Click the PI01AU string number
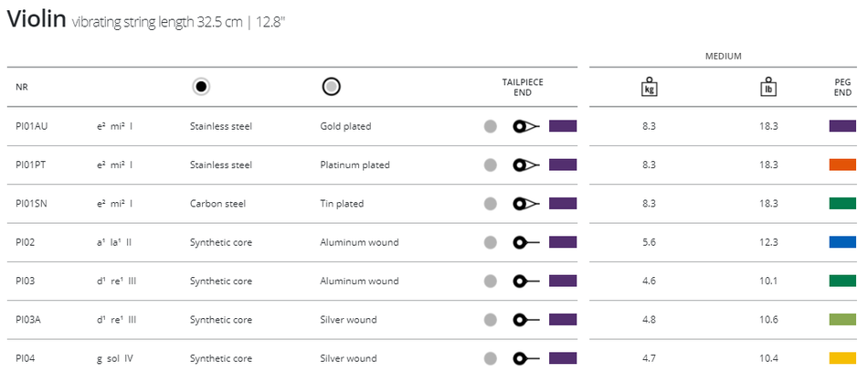Viewport: 868px width, 383px height. (x=32, y=126)
